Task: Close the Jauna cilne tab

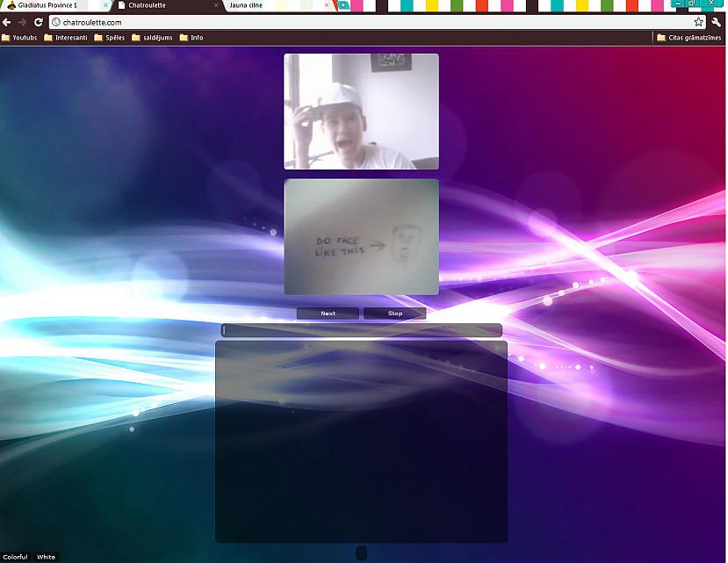Action: tap(327, 5)
